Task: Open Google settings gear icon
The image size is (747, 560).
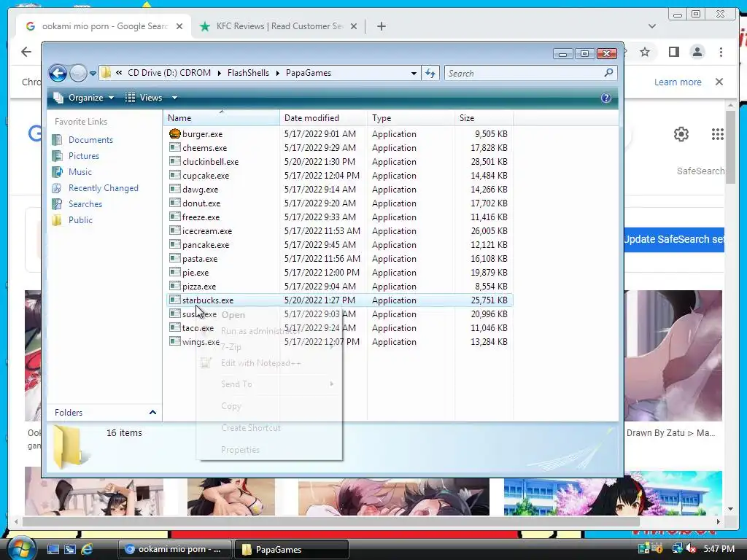Action: [x=681, y=134]
